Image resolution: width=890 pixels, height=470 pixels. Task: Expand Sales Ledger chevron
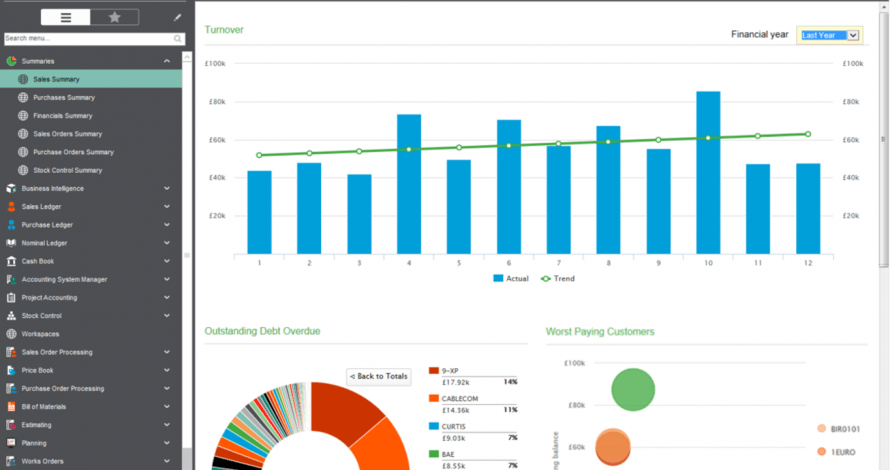pyautogui.click(x=167, y=207)
